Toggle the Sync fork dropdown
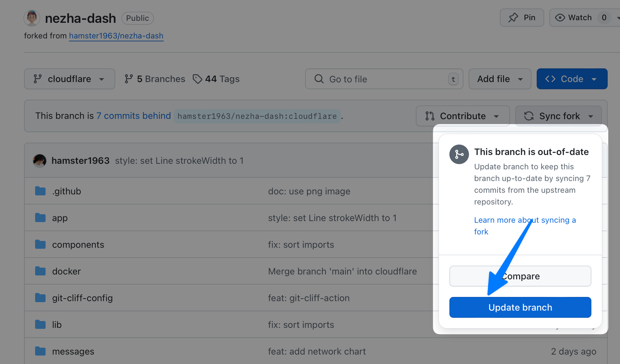Viewport: 620px width, 364px height. (558, 116)
